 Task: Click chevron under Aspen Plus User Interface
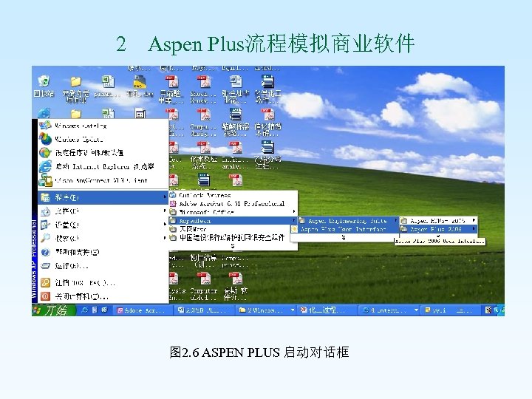coord(344,237)
